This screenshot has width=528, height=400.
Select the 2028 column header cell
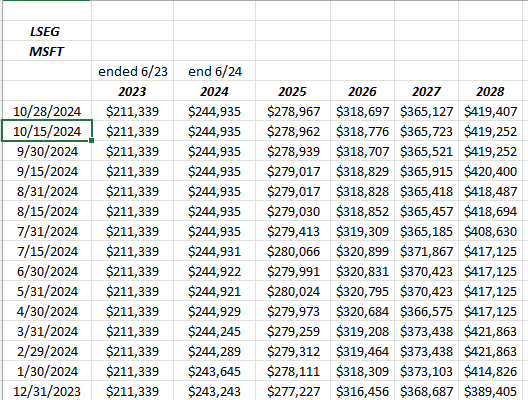point(490,91)
